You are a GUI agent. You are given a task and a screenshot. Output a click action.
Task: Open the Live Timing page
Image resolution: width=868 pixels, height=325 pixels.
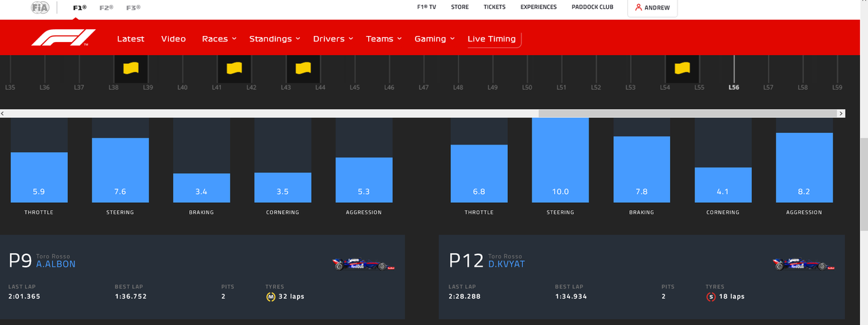coord(492,39)
